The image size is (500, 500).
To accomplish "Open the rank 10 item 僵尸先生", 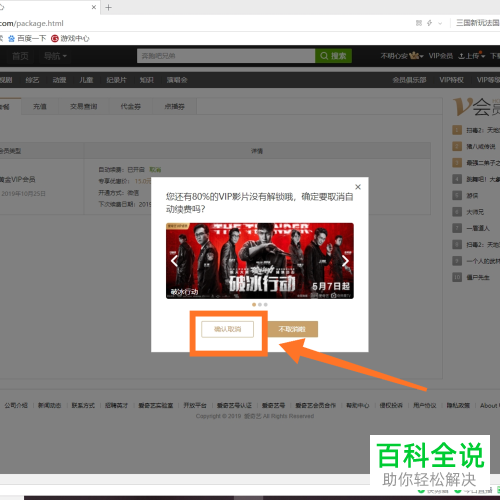I will click(478, 277).
